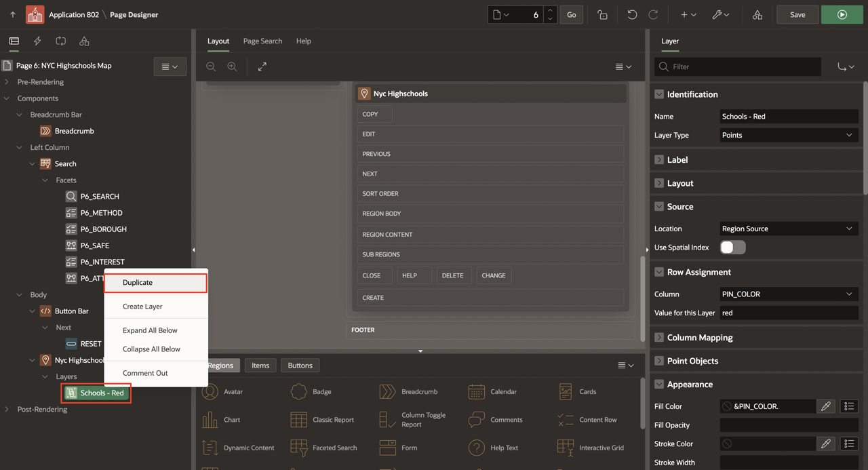Open the Layer Type dropdown
The width and height of the screenshot is (868, 470).
click(x=789, y=135)
